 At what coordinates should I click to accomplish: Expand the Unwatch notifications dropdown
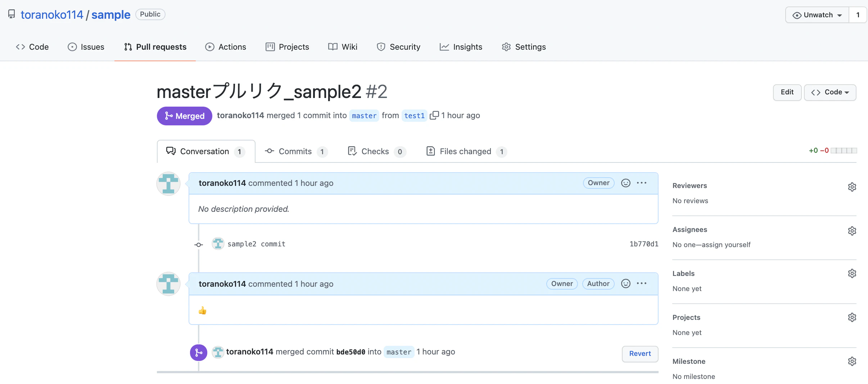point(817,15)
